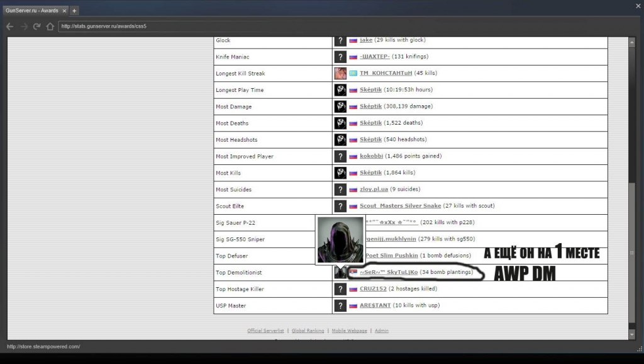Click the Kazakhstan flag next to TM_КОНСТАНТиН
This screenshot has width=644, height=364.
(x=353, y=73)
